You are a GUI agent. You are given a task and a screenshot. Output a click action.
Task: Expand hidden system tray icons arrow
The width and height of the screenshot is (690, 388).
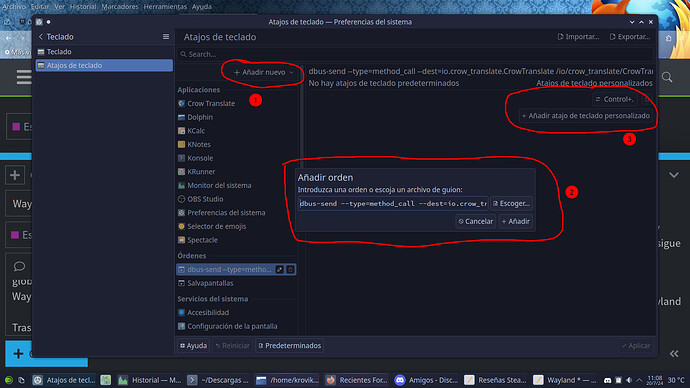pyautogui.click(x=639, y=380)
